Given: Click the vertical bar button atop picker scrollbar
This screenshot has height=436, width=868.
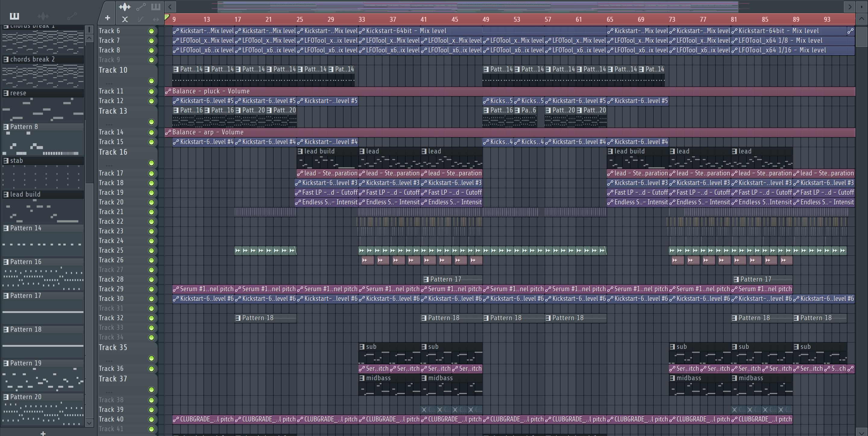Looking at the screenshot, I should tap(89, 29).
